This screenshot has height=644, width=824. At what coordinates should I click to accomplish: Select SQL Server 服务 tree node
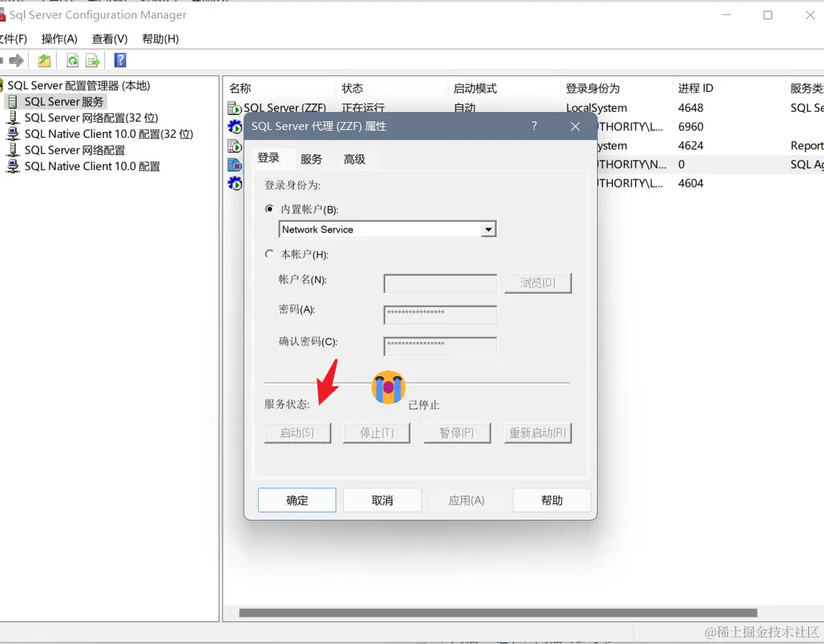[64, 101]
